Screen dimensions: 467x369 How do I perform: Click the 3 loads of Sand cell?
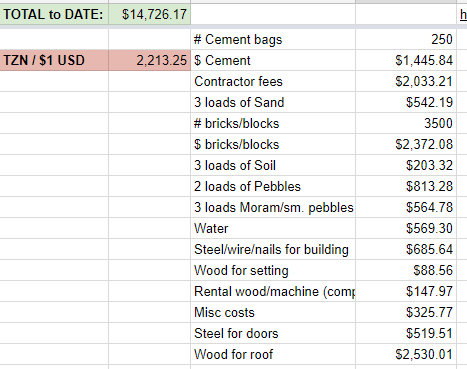pyautogui.click(x=273, y=102)
